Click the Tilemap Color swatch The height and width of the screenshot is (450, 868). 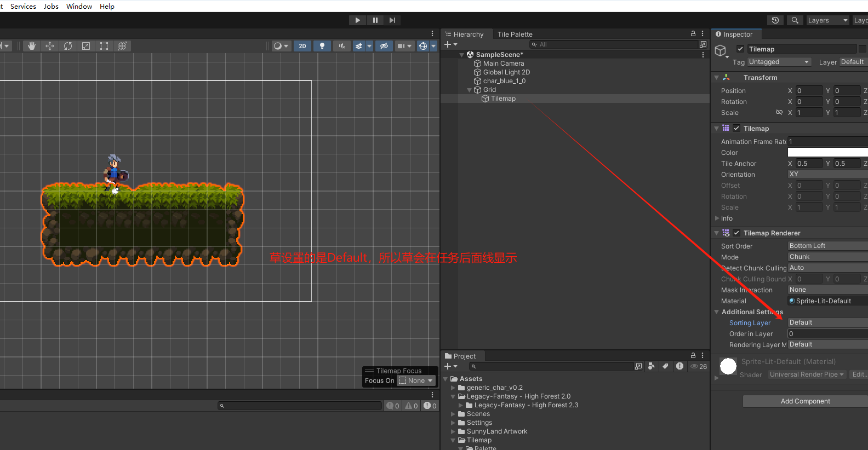(x=827, y=152)
